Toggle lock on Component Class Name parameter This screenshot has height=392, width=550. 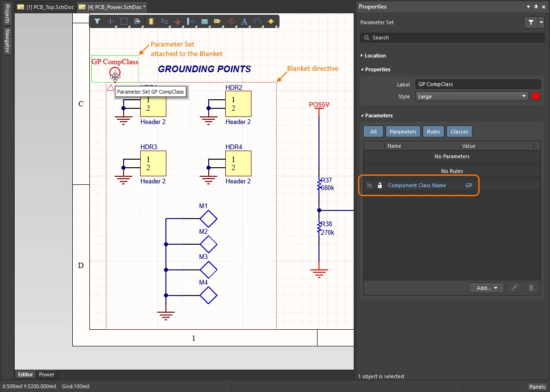(379, 185)
